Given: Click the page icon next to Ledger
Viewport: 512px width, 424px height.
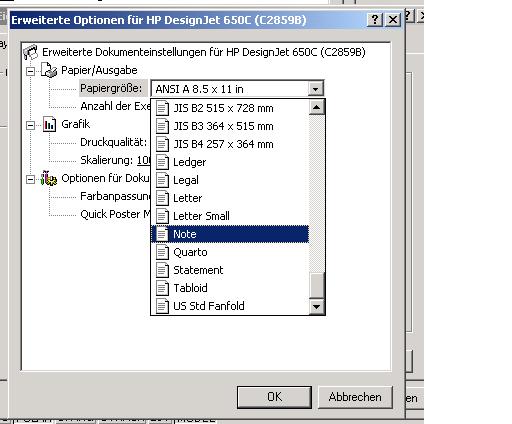Looking at the screenshot, I should (162, 162).
